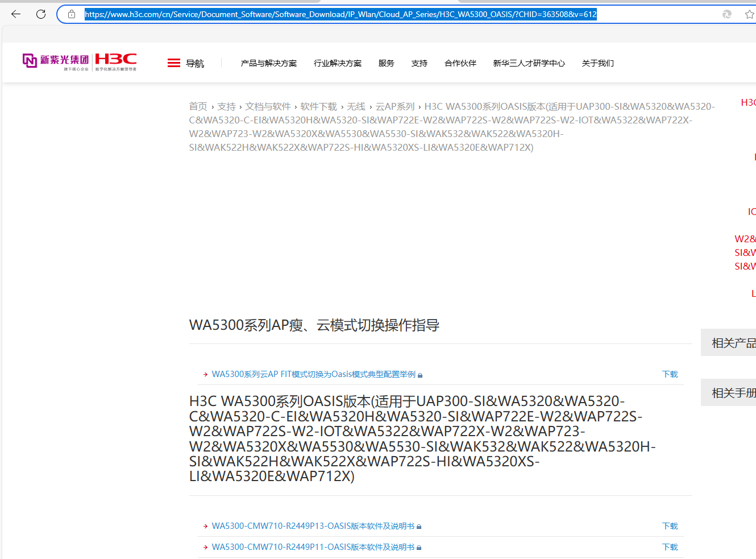The image size is (756, 559).
Task: Open the 服务 menu in the top navigation
Action: point(387,63)
